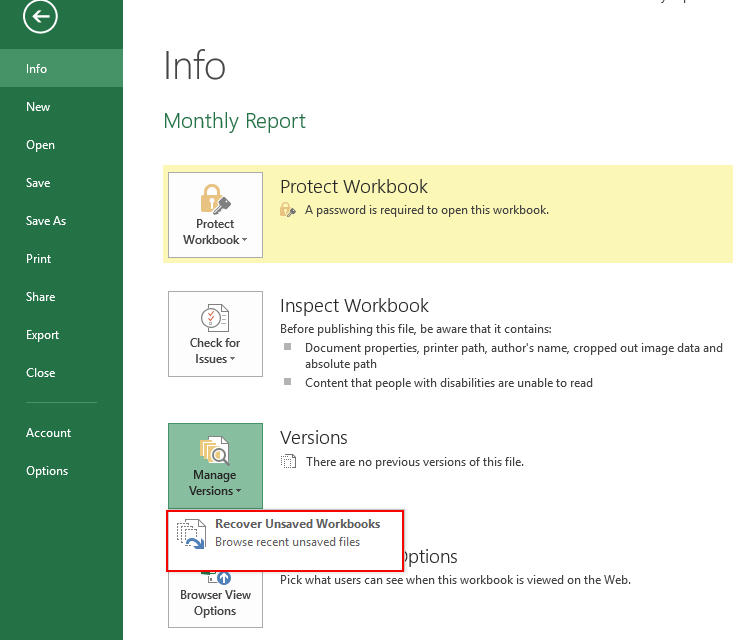Viewport: 744px width, 640px height.
Task: Click the Protect Workbook lock icon
Action: coord(215,197)
